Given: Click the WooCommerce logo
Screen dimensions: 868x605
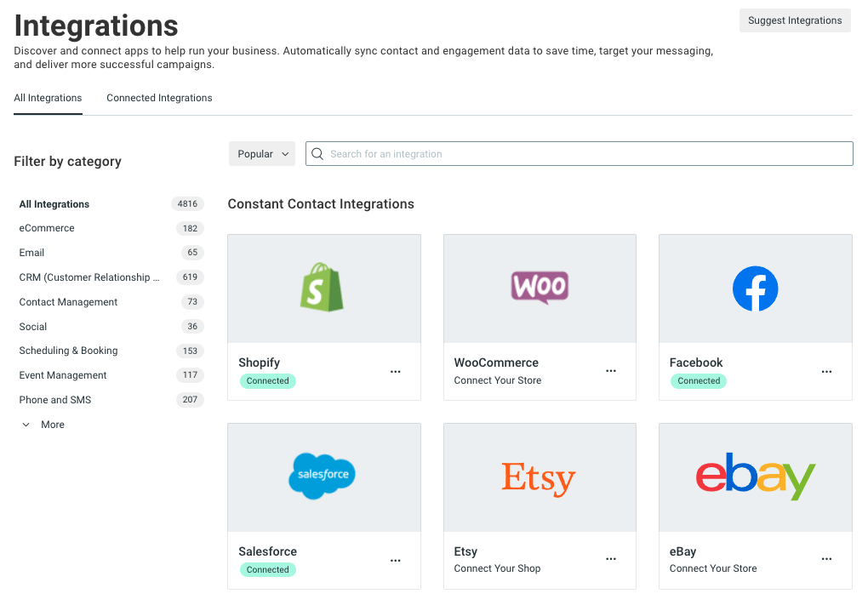Looking at the screenshot, I should 540,288.
